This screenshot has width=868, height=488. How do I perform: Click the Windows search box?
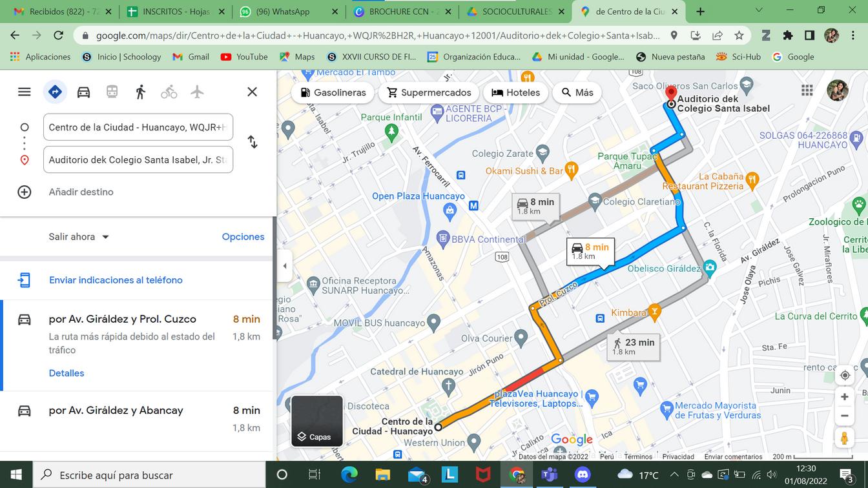[x=149, y=474]
